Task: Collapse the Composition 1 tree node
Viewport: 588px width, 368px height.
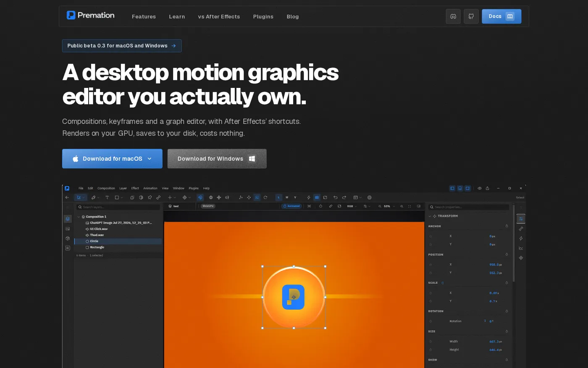Action: 79,217
